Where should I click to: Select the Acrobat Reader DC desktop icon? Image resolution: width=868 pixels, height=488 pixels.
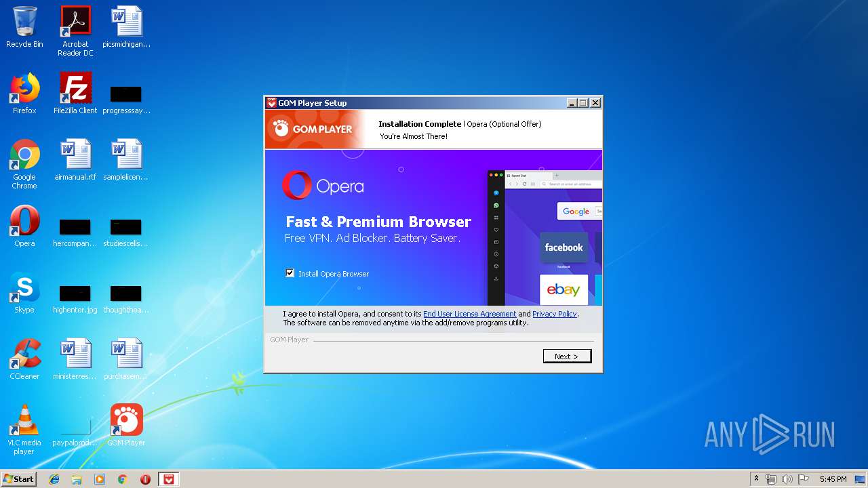pos(75,31)
